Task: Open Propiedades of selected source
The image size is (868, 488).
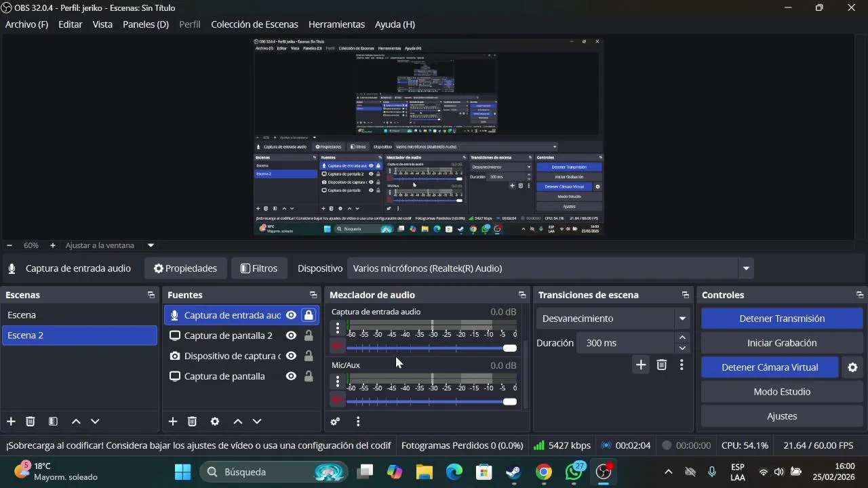Action: (185, 268)
